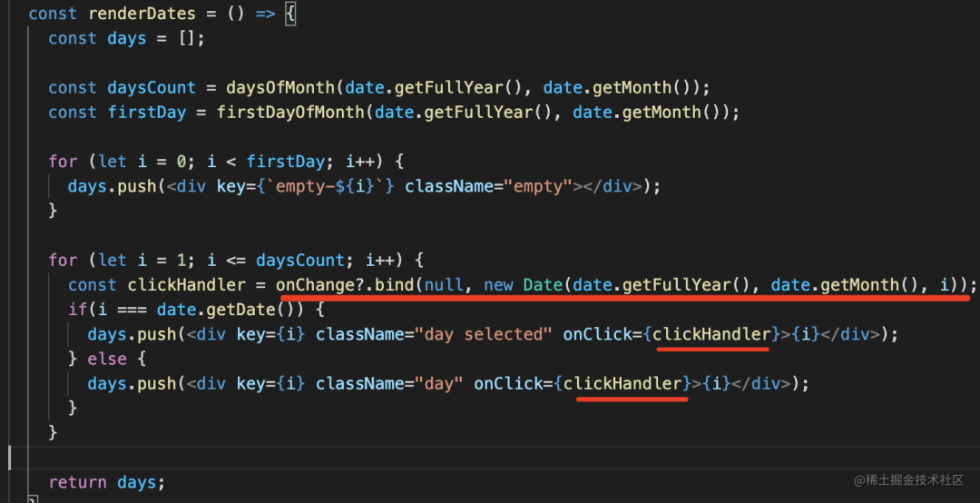The height and width of the screenshot is (503, 980).
Task: Click the null argument passed to bind
Action: 444,285
